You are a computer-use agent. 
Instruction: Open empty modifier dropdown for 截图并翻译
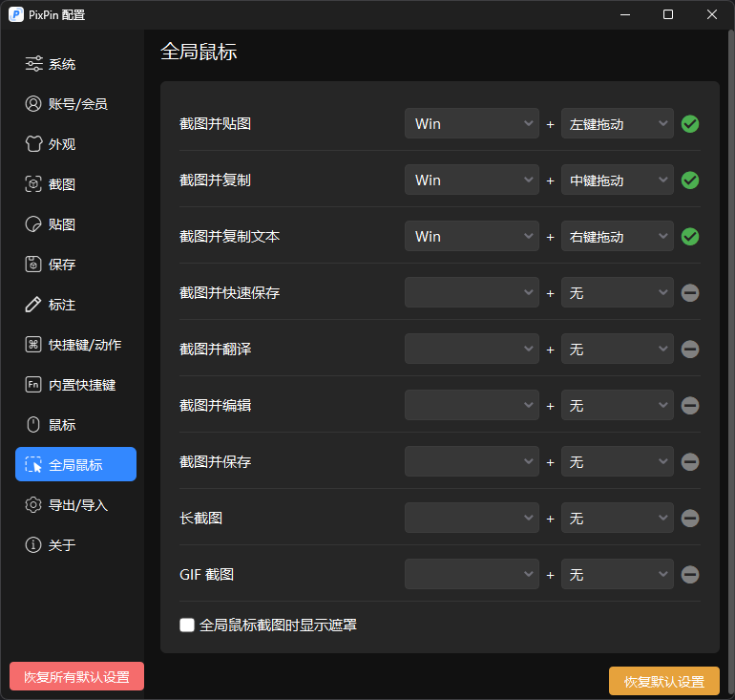(472, 349)
